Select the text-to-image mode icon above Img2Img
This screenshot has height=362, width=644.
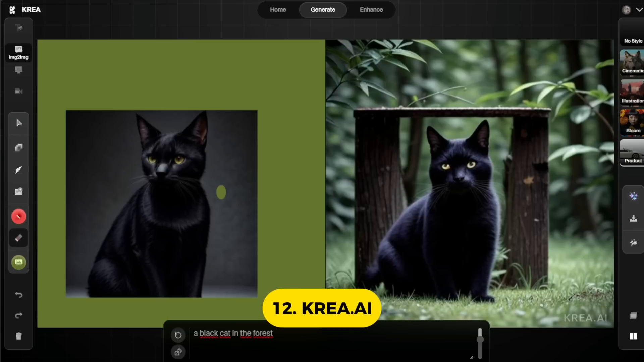click(x=19, y=28)
